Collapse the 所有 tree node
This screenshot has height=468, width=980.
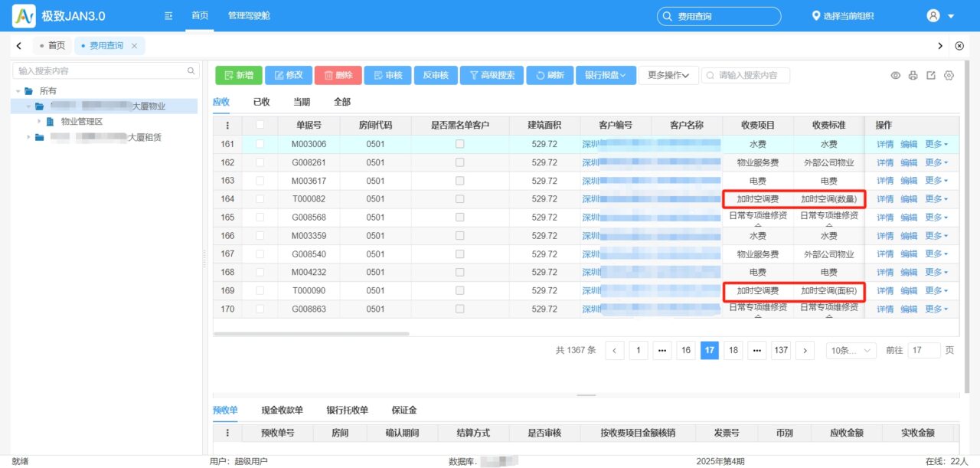point(18,91)
